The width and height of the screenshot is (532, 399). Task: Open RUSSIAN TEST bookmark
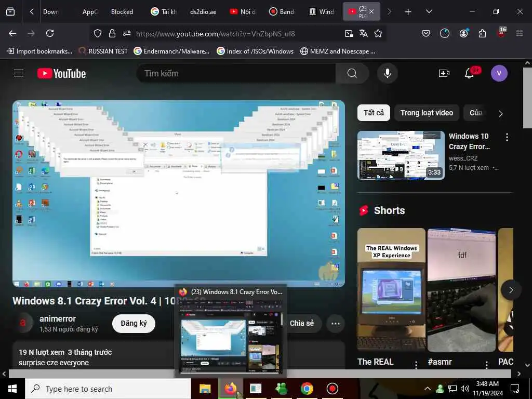point(103,51)
